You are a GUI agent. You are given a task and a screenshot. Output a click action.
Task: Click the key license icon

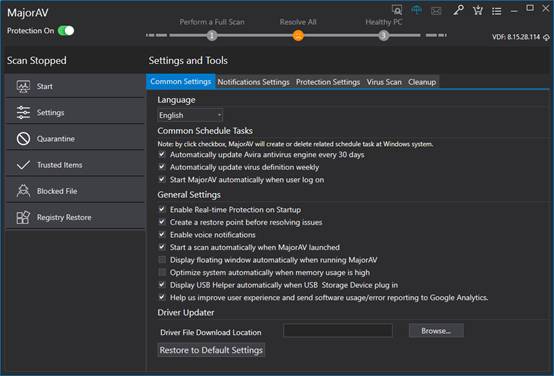click(458, 10)
